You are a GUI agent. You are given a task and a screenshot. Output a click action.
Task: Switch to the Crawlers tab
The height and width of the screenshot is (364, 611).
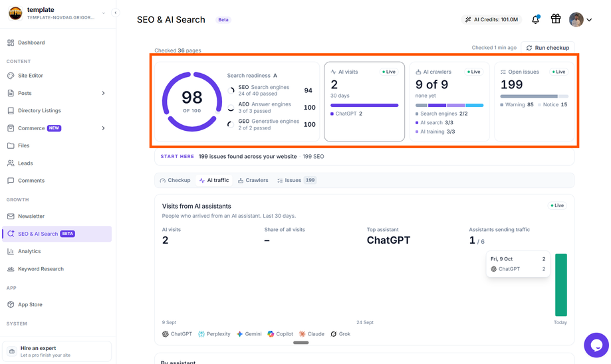coord(253,180)
